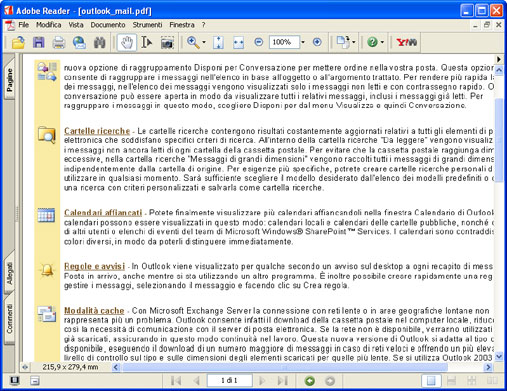Click the Fit Width icon
Screen dimensions: 507x391
(238, 43)
